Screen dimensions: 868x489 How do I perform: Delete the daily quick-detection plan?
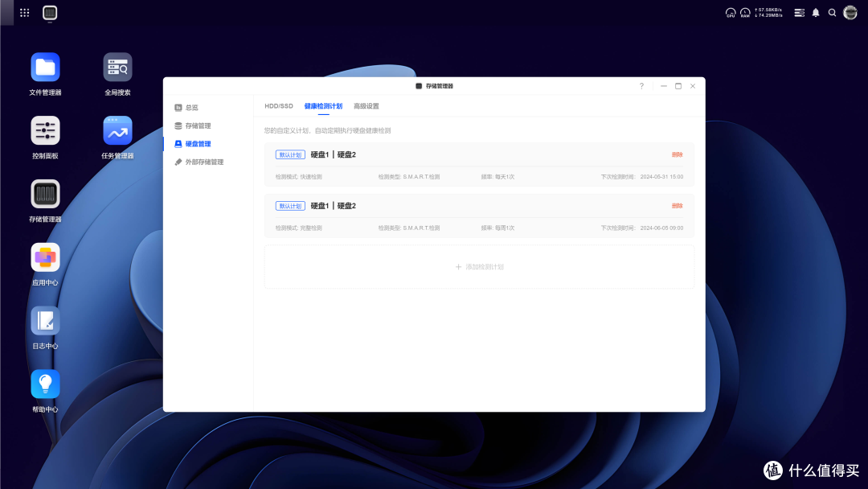coord(677,154)
